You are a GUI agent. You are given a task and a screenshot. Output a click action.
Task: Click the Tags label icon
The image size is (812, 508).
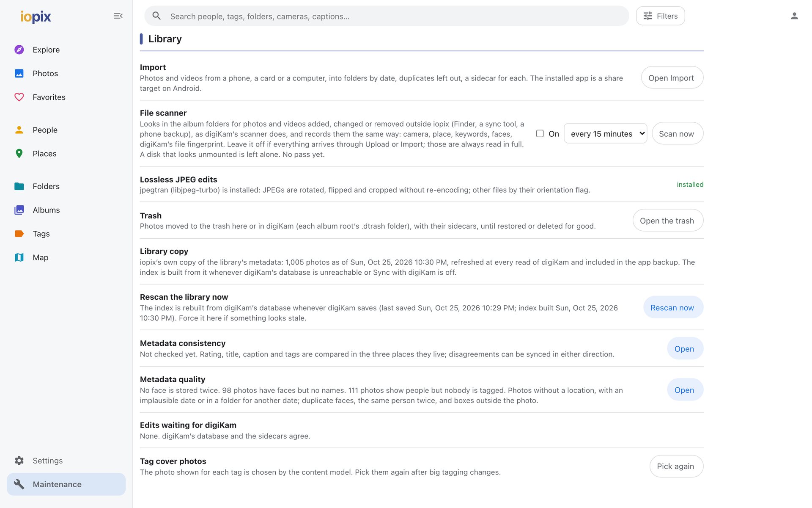point(19,233)
